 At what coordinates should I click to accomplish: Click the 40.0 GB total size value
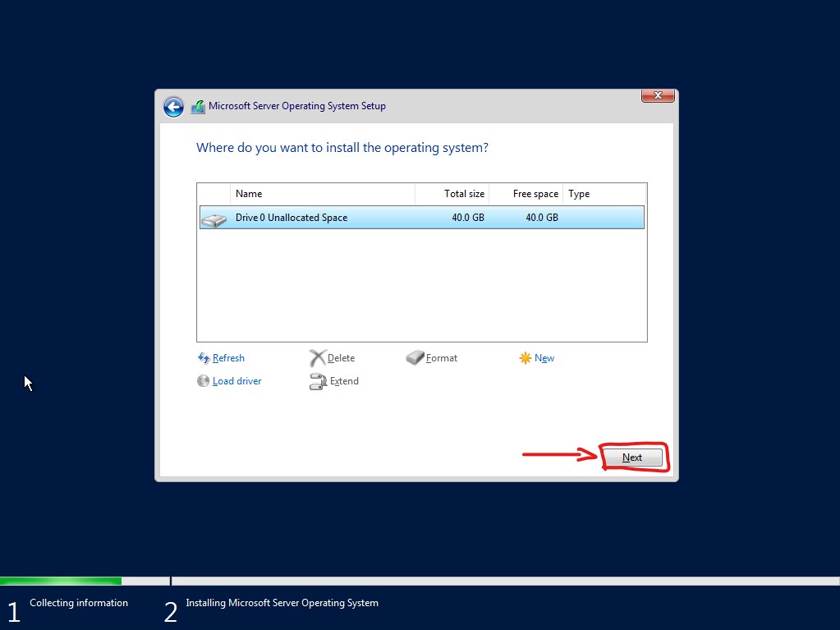tap(468, 218)
